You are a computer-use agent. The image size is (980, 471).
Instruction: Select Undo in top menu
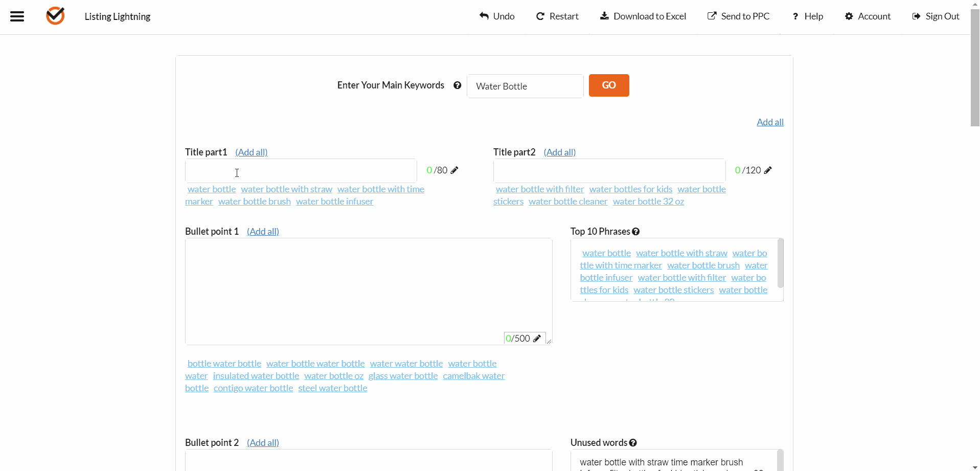click(x=497, y=16)
